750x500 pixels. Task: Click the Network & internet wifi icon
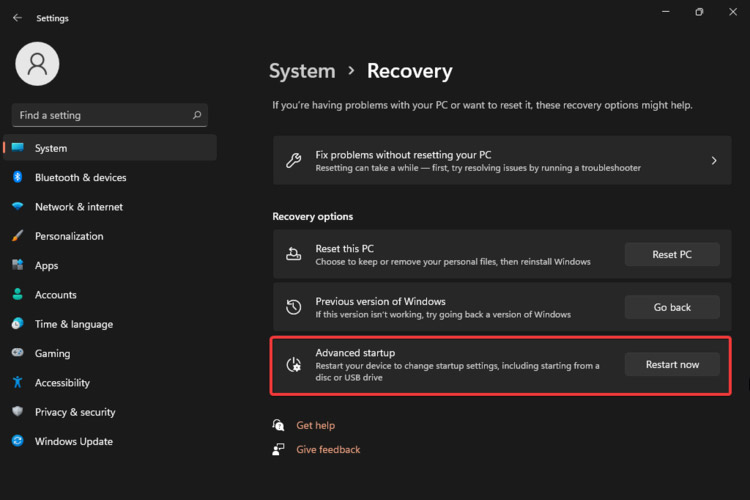pyautogui.click(x=17, y=207)
